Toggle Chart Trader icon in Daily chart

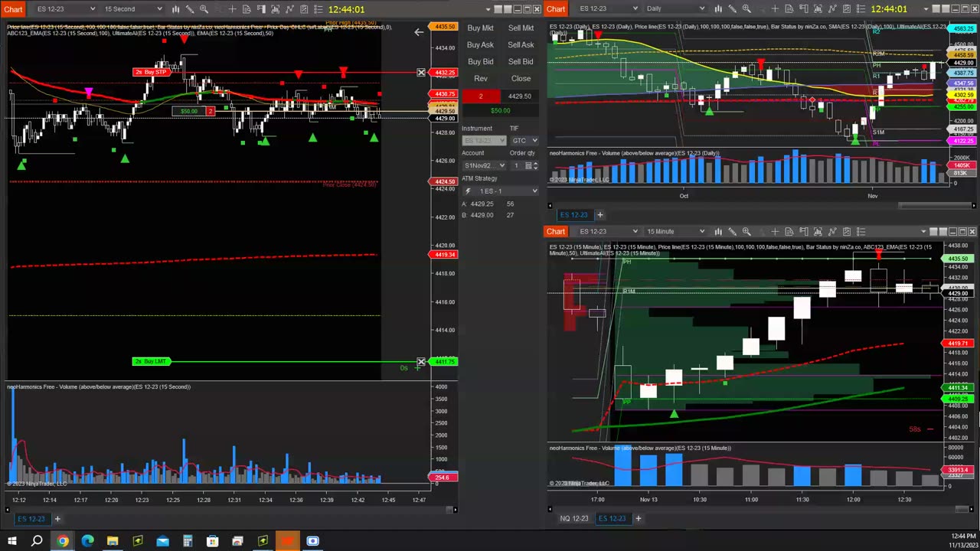point(804,8)
